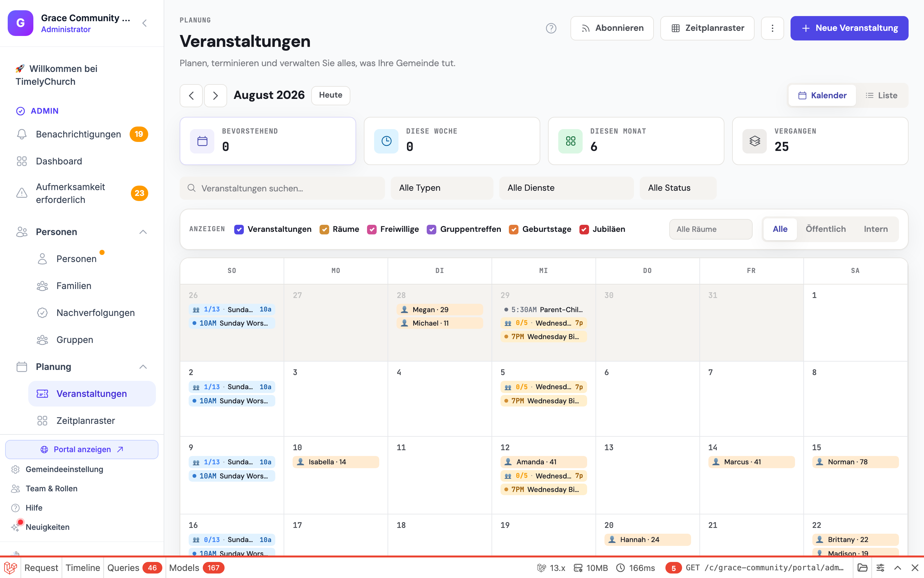Open Benachrichtigungen bell in sidebar

click(x=82, y=134)
